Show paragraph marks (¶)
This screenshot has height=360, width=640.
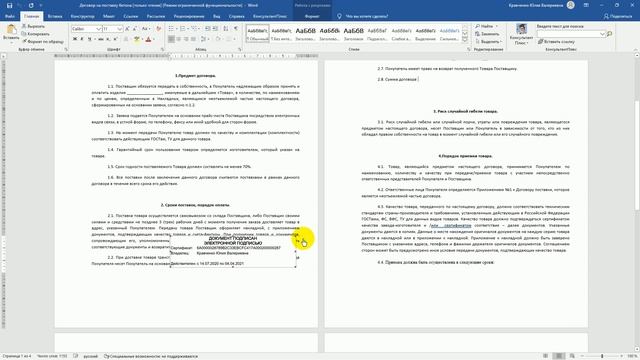236,29
